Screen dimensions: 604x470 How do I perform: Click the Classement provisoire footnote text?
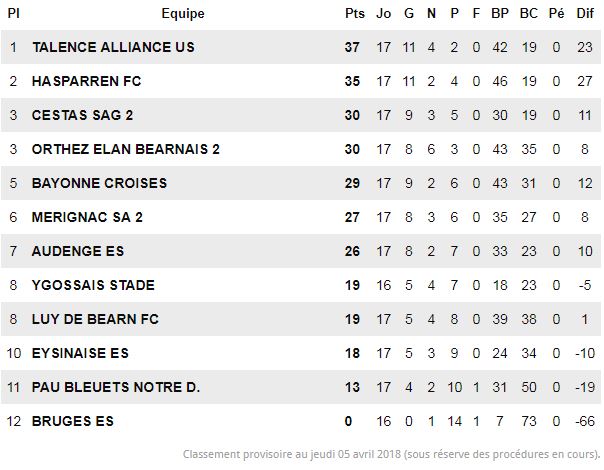(x=391, y=454)
